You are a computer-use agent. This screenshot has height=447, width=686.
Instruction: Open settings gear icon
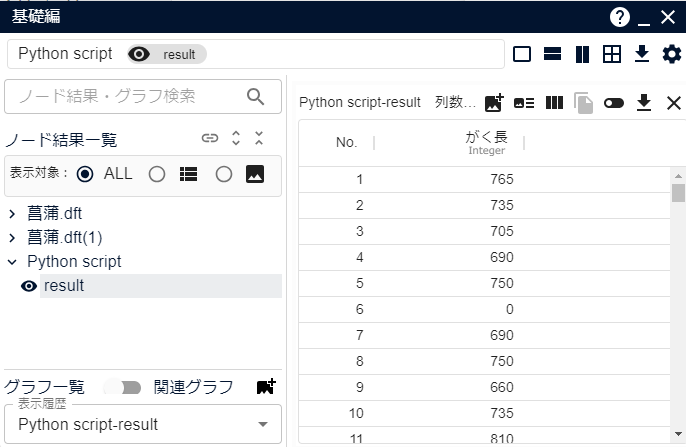[x=672, y=54]
